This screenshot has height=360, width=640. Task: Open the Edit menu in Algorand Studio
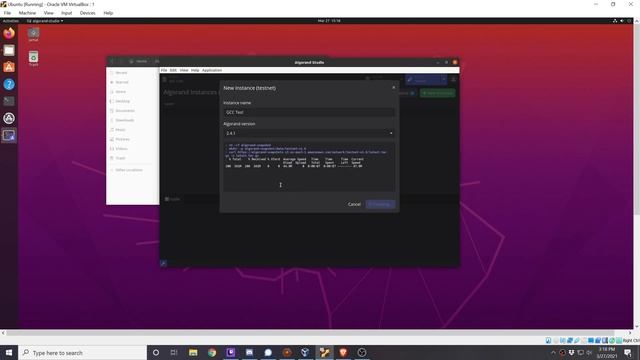tap(173, 70)
